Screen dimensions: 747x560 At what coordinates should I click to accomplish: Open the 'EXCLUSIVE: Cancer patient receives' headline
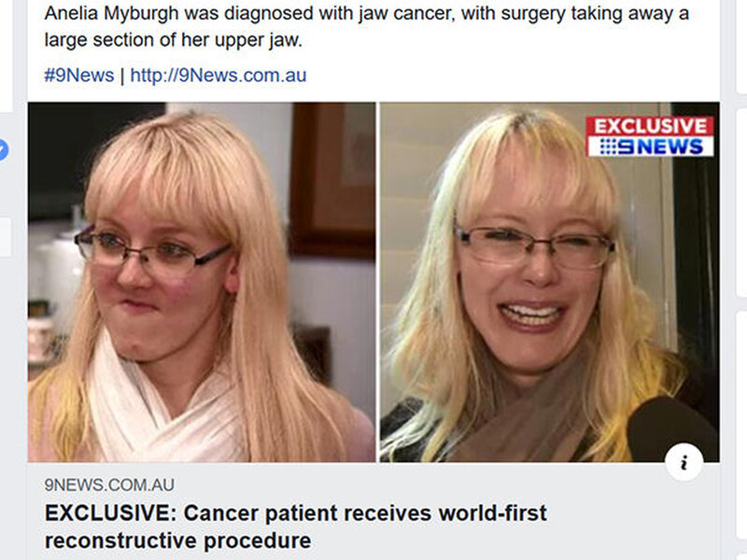295,513
